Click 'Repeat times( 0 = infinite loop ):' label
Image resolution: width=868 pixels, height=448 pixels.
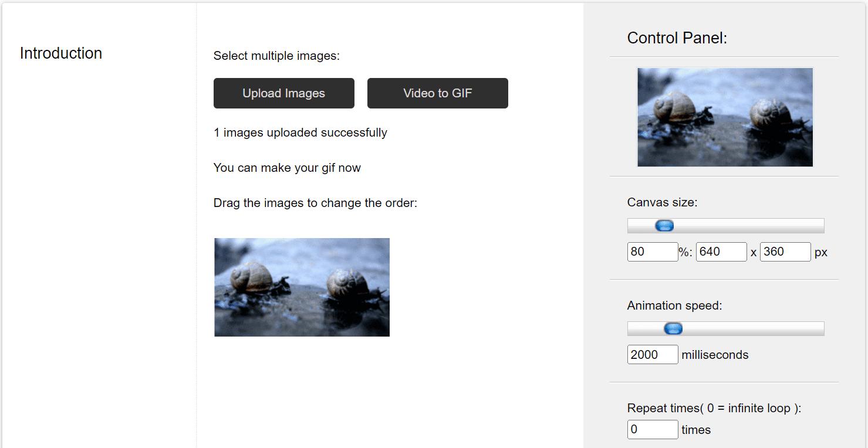pyautogui.click(x=714, y=408)
